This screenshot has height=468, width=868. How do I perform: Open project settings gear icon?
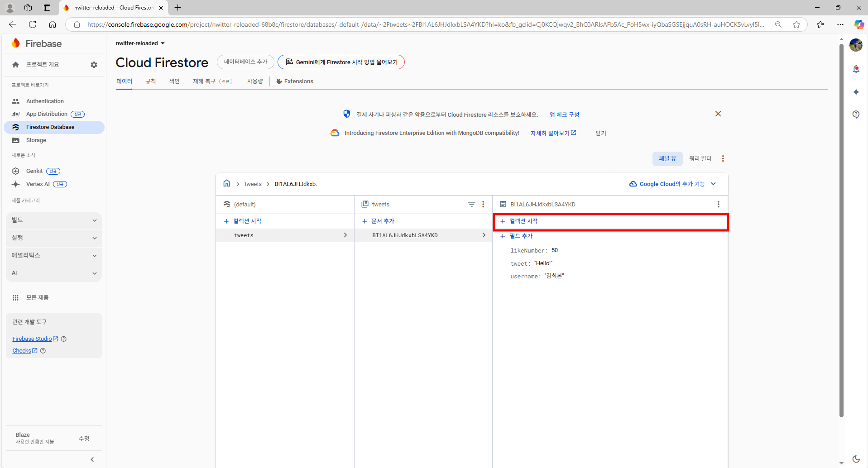click(94, 65)
